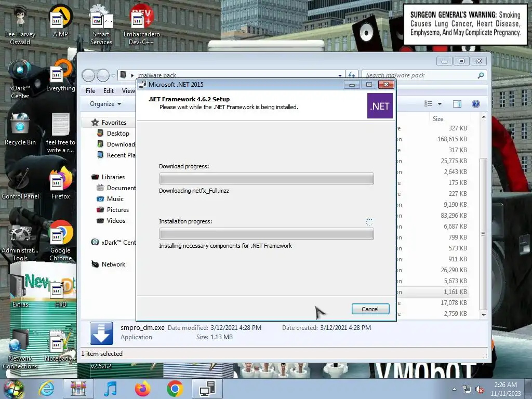Screen dimensions: 532x399
Task: Click the change your view icon
Action: click(x=429, y=104)
